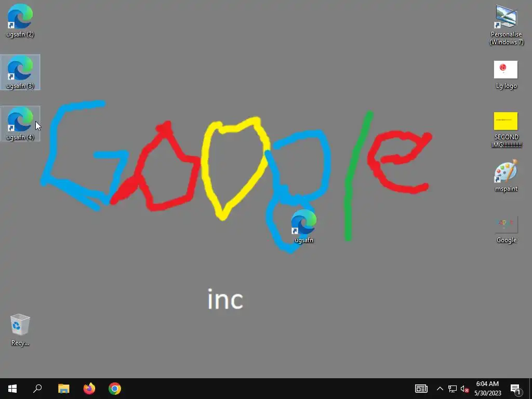Select the ugsafn (2) Edge shortcut
This screenshot has height=399, width=532.
[20, 20]
